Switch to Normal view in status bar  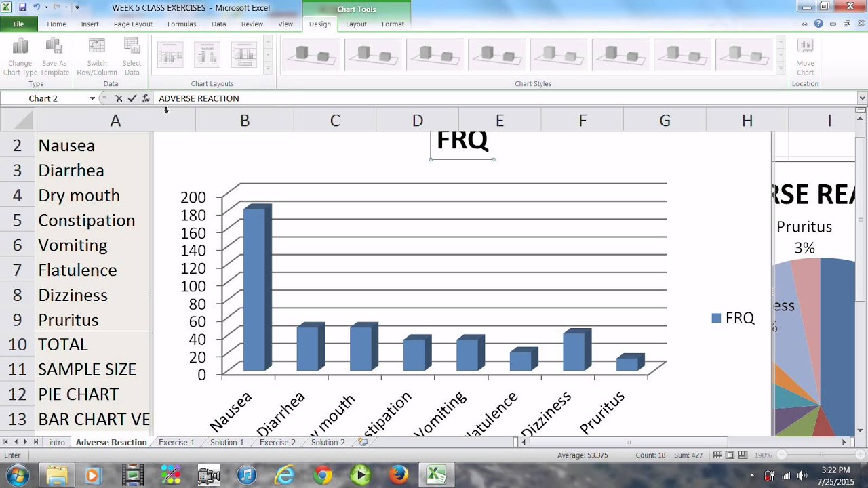pyautogui.click(x=718, y=455)
